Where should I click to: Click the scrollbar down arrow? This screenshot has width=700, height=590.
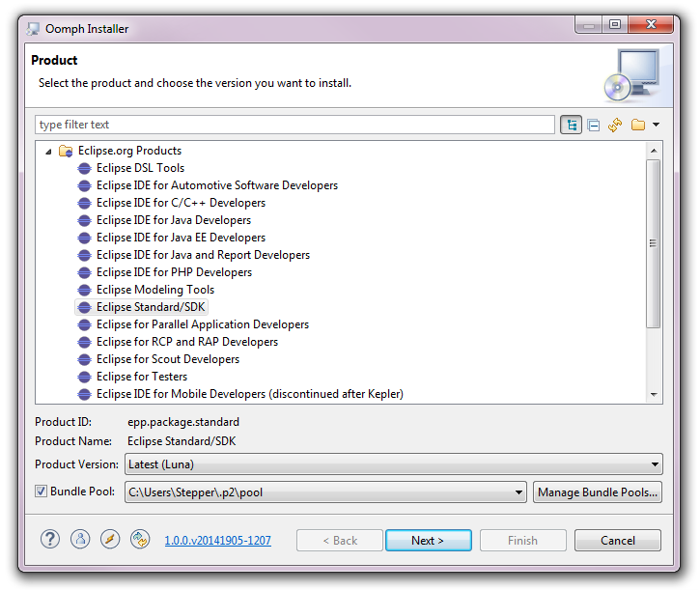click(654, 394)
